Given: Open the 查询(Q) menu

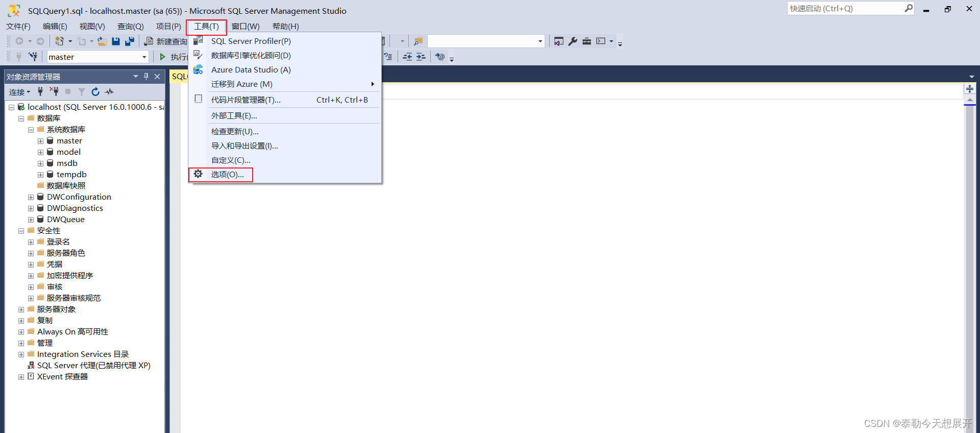Looking at the screenshot, I should point(131,26).
